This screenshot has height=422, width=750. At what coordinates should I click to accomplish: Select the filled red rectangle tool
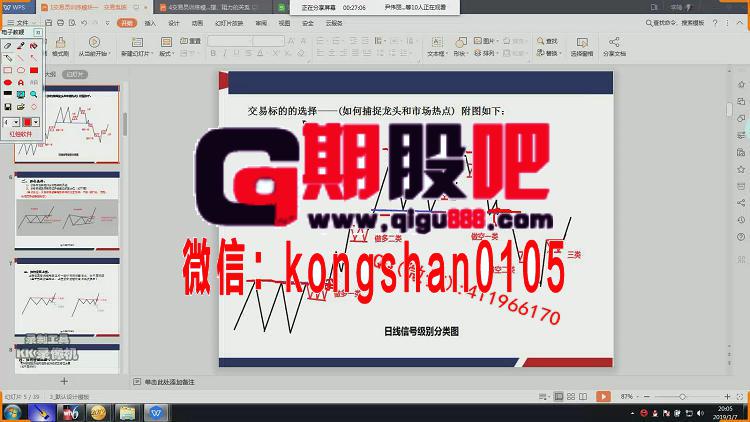33,70
